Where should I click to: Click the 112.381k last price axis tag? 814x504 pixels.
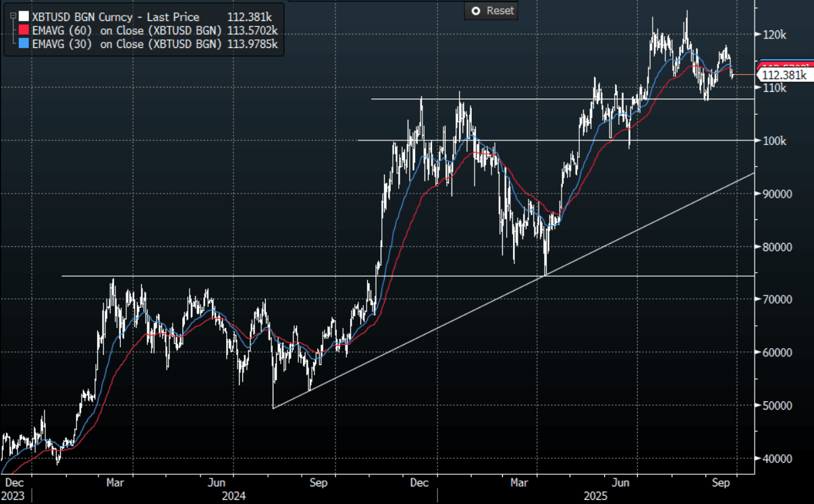[x=785, y=75]
